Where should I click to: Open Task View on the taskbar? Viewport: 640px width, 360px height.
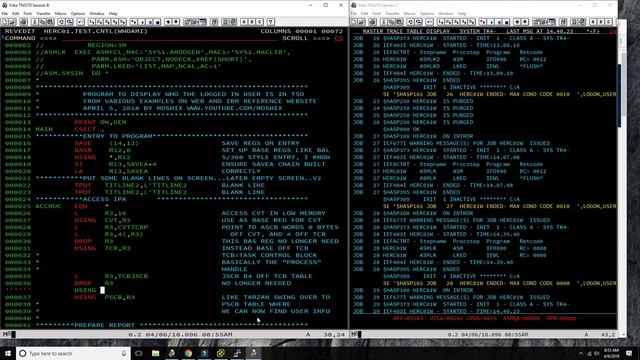pos(139,353)
